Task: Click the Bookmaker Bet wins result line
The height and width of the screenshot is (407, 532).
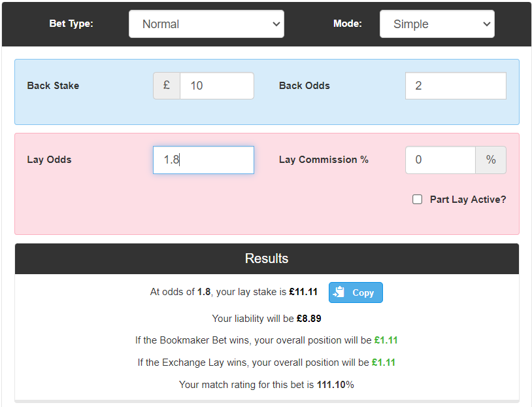Action: (266, 340)
